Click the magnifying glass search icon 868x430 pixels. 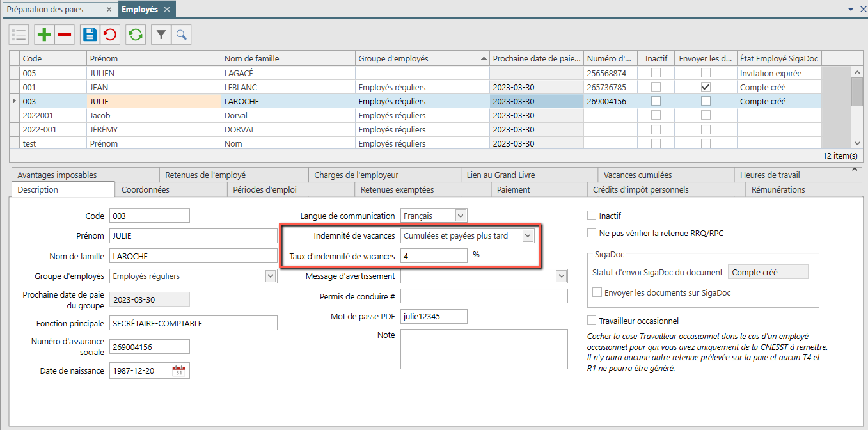(182, 35)
